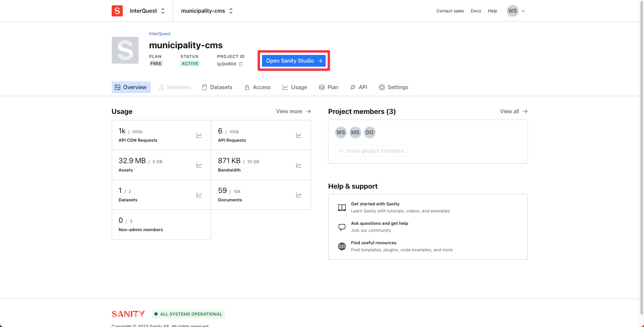This screenshot has height=327, width=644.
Task: Open chart for API CDN Requests
Action: tap(199, 135)
